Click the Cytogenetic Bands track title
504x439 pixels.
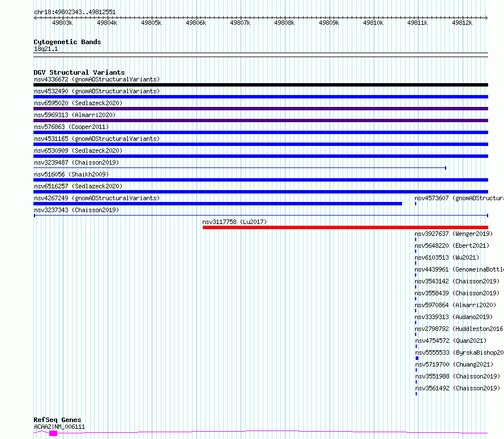point(67,42)
